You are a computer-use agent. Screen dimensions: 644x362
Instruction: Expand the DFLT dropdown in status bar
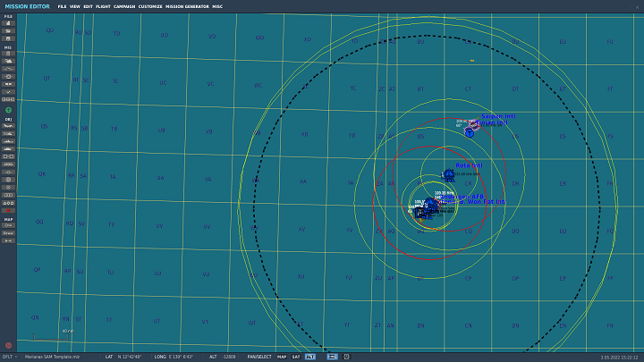(10, 357)
